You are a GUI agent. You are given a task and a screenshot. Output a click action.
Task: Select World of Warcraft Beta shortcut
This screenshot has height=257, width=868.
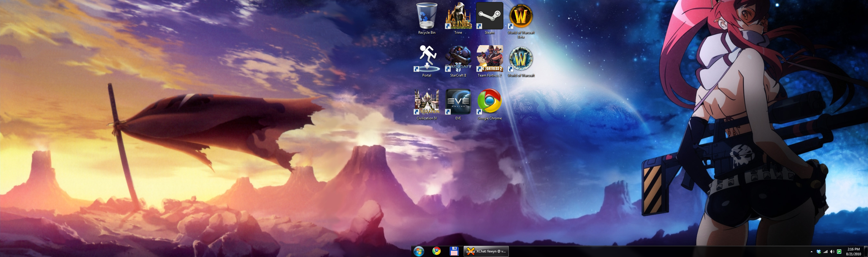[521, 17]
